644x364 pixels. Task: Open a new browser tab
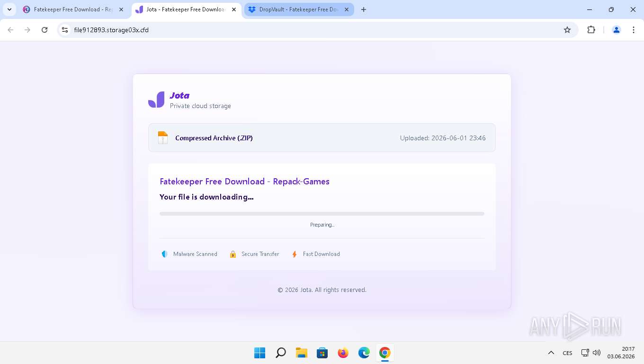[x=364, y=9]
